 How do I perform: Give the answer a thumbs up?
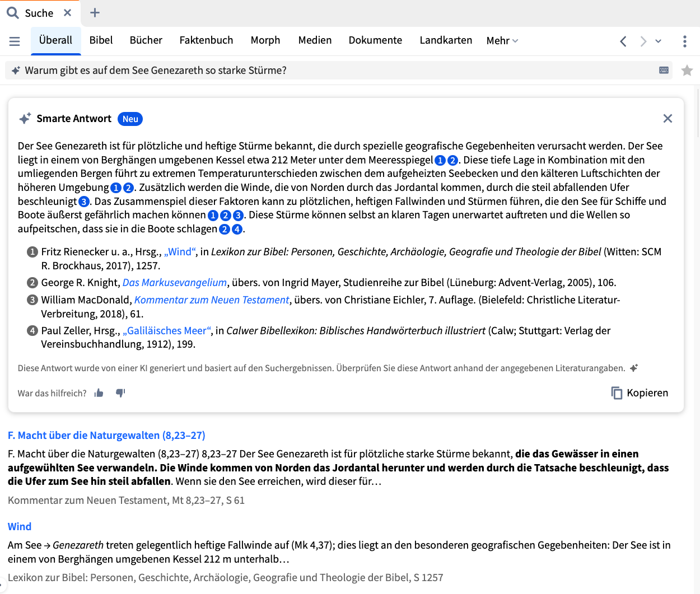tap(99, 393)
